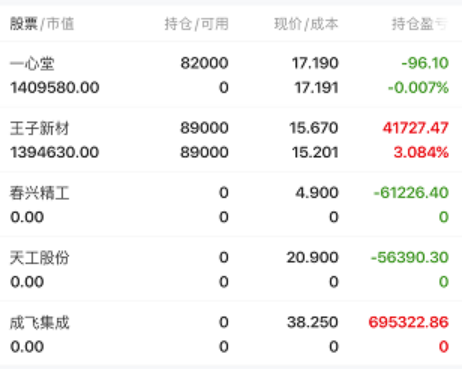This screenshot has width=462, height=369.
Task: Click loss value -61226.40
Action: pos(411,192)
